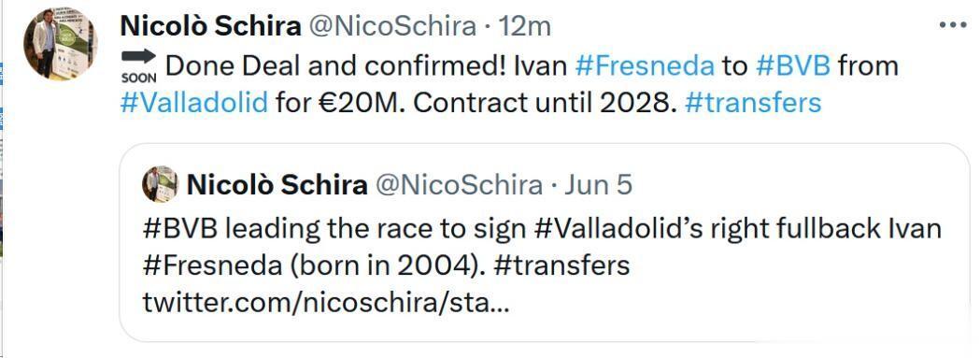Click @NicoSchira handle in quoted tweet

coord(458,185)
